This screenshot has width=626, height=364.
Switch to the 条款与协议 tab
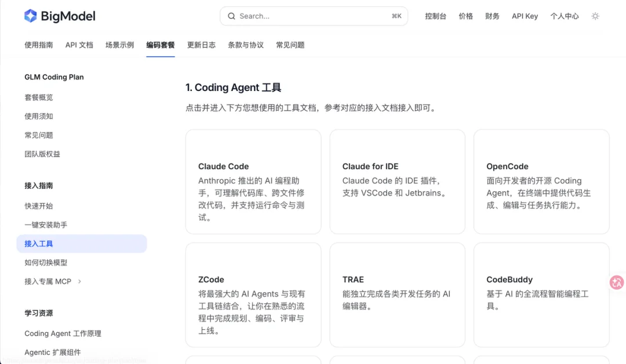(246, 45)
